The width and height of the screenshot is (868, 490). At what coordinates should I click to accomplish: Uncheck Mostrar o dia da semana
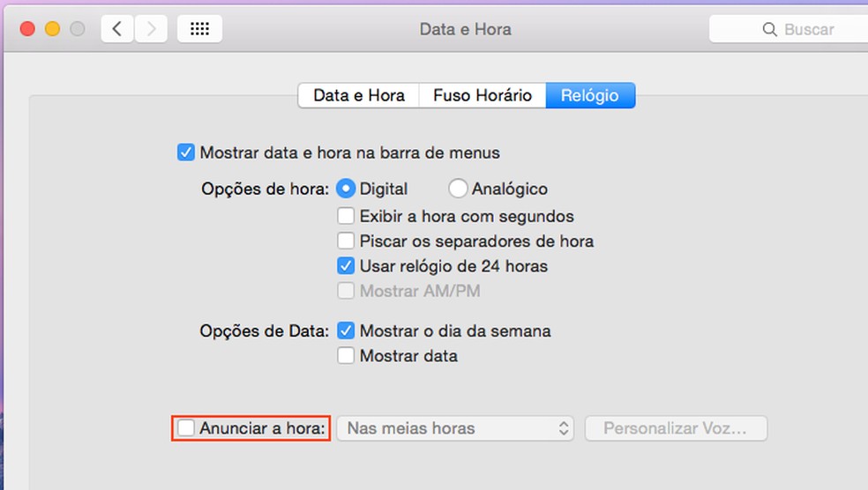coord(347,331)
